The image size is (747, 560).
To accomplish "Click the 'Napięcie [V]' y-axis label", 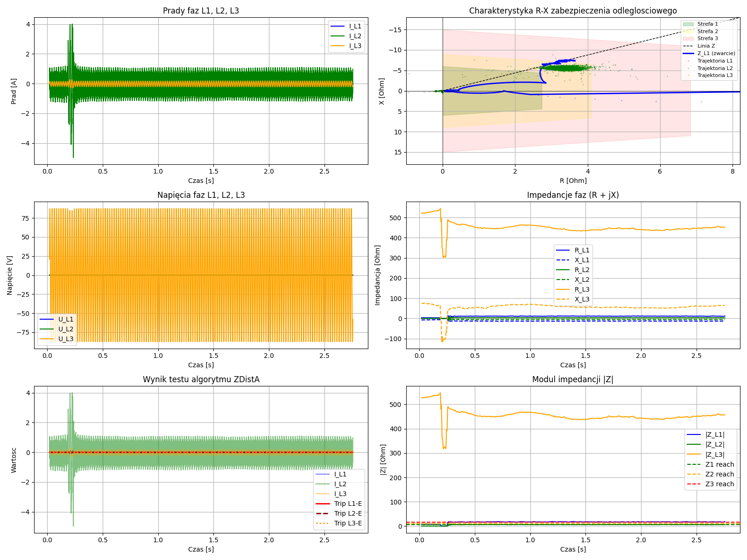I will (x=10, y=275).
